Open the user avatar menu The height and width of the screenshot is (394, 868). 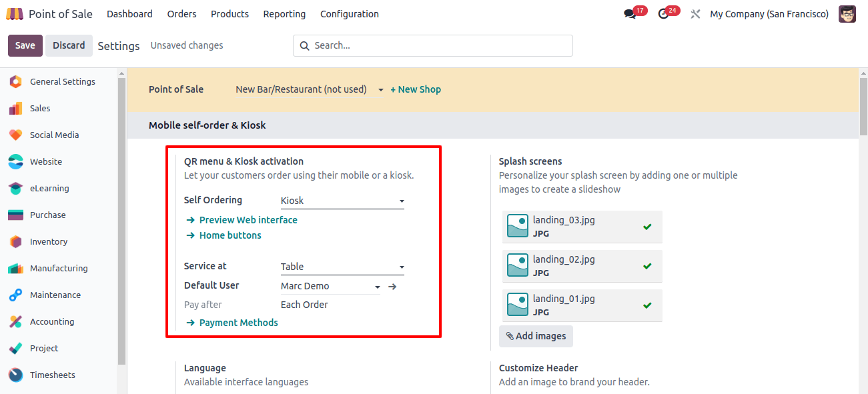847,14
